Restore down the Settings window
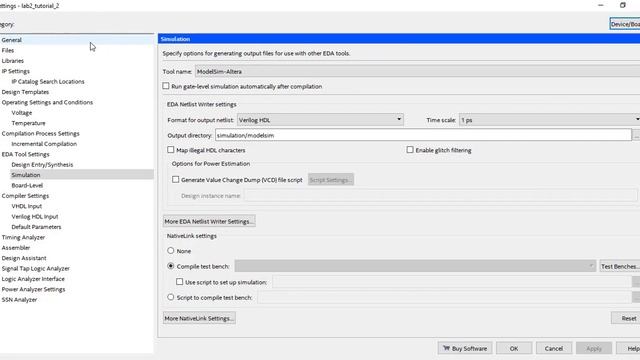Image resolution: width=640 pixels, height=360 pixels. [x=622, y=5]
